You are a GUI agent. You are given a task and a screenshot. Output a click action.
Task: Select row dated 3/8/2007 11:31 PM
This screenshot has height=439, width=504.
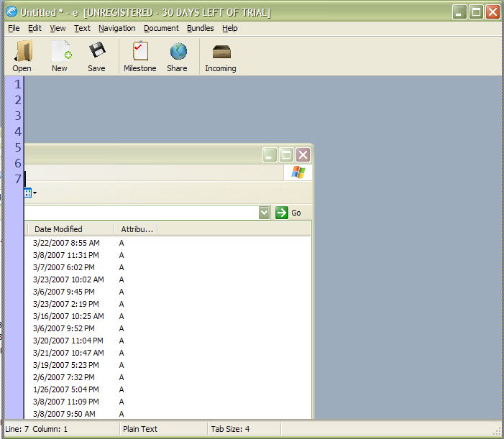(x=66, y=255)
